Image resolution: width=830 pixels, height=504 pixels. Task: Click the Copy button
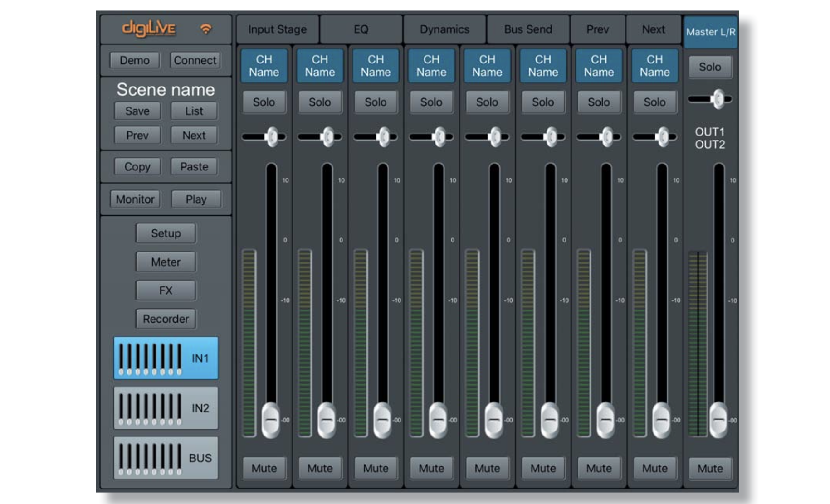point(137,167)
